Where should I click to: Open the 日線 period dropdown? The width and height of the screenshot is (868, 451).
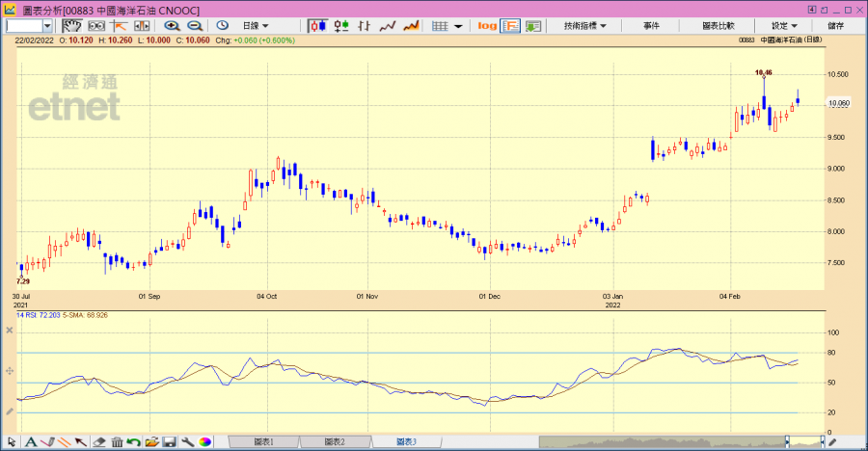point(256,26)
